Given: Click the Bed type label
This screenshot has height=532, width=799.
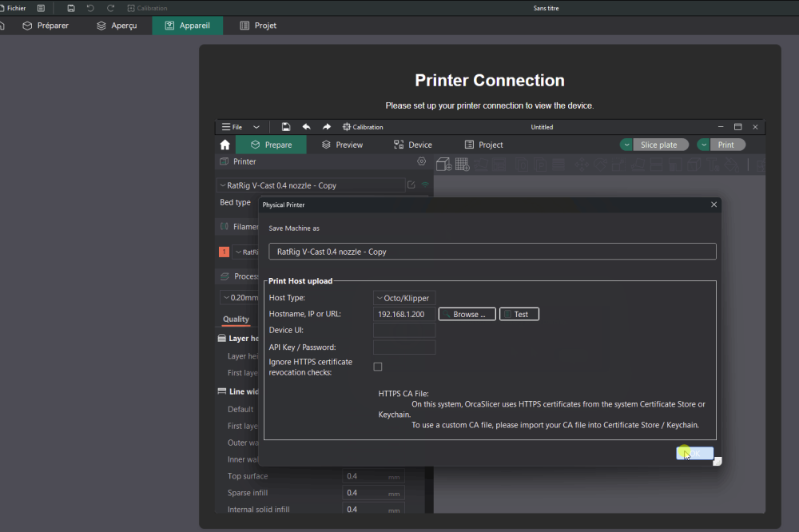Looking at the screenshot, I should tap(235, 202).
